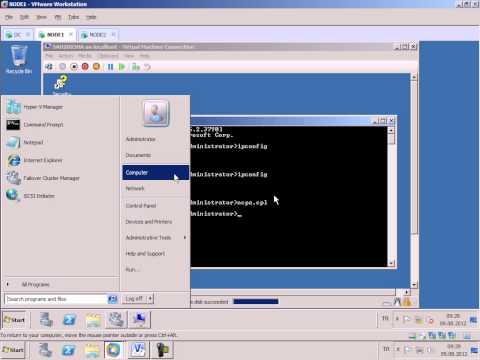Click the Administrator user picture

pos(156,113)
